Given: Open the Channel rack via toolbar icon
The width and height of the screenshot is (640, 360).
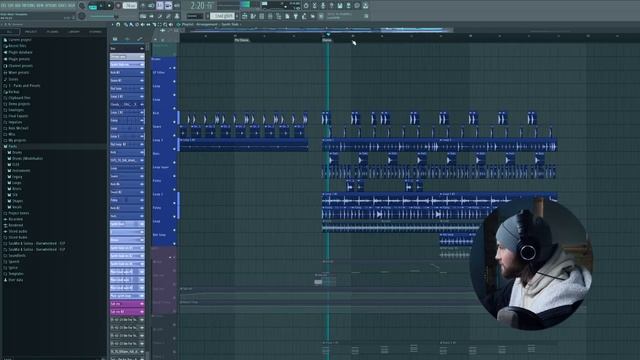Looking at the screenshot, I should coord(261,16).
